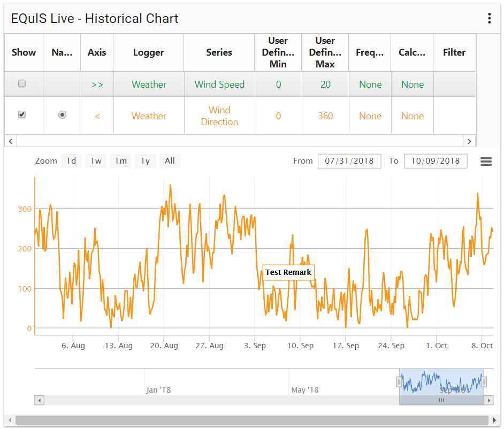This screenshot has height=429, width=504.
Task: Click the left arrow of the table scrollbar
Action: pos(11,141)
